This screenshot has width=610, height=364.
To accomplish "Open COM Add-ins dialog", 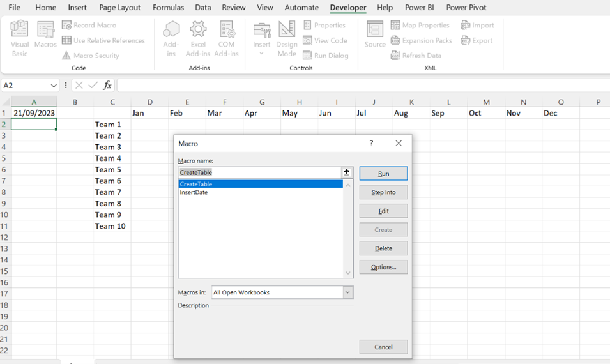I will pos(226,38).
